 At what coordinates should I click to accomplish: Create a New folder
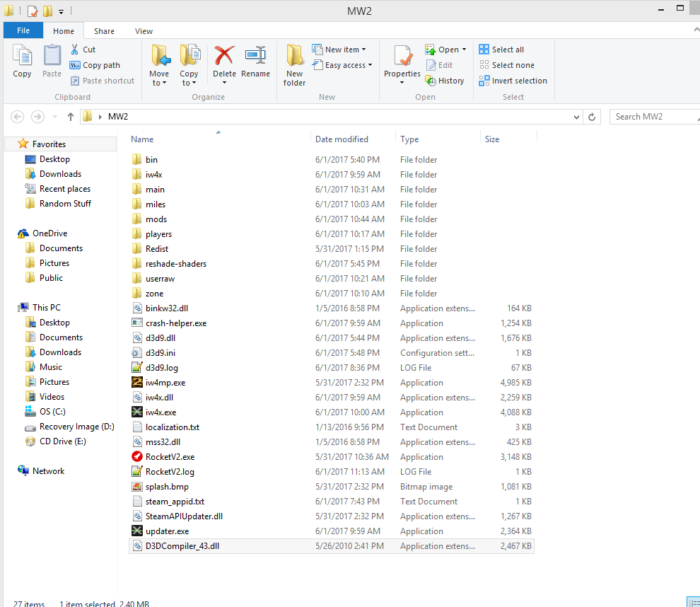(x=294, y=65)
